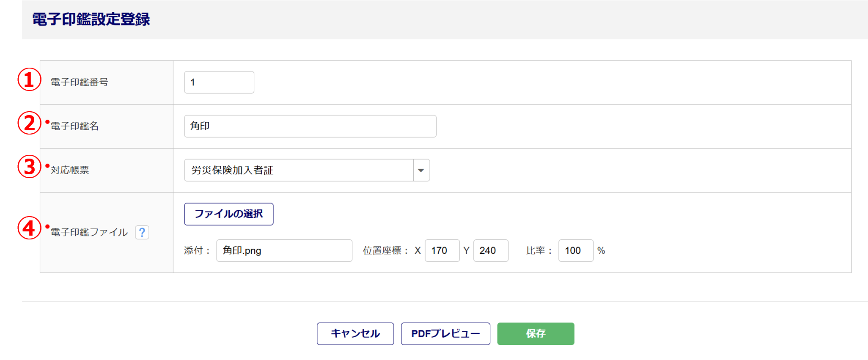Viewport: 868px width, 360px height.
Task: Open the 対応帳票 dropdown arrow
Action: 421,170
